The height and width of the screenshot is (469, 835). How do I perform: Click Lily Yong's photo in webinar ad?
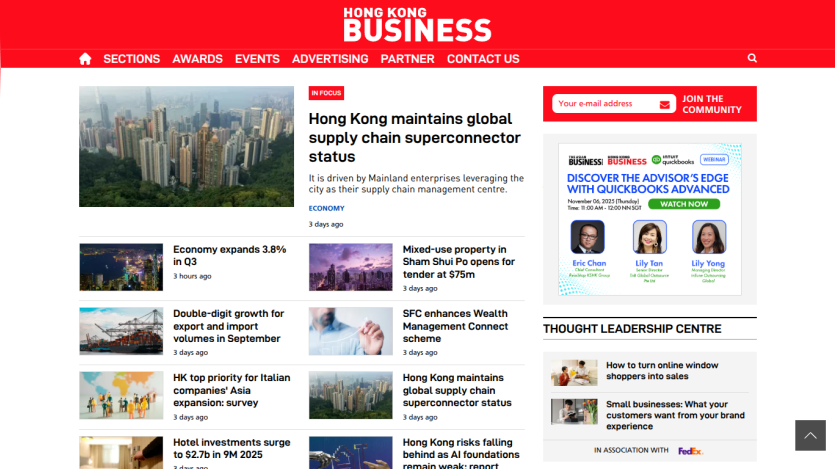click(x=709, y=237)
